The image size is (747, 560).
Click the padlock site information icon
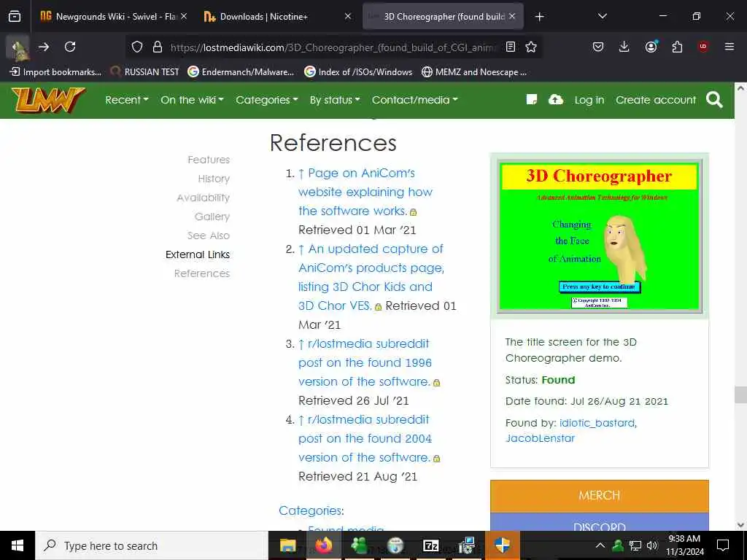coord(158,47)
